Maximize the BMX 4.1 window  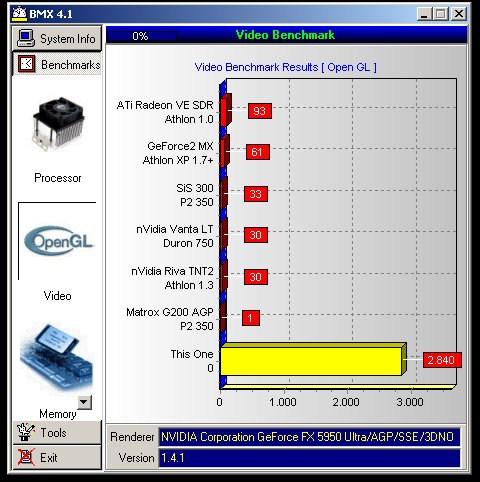[441, 14]
